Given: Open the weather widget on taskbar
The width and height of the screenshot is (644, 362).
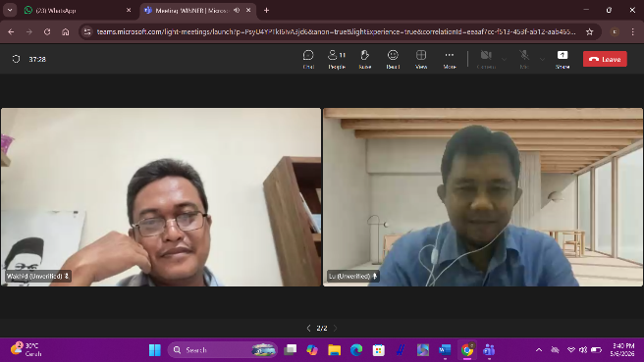Looking at the screenshot, I should (x=27, y=349).
